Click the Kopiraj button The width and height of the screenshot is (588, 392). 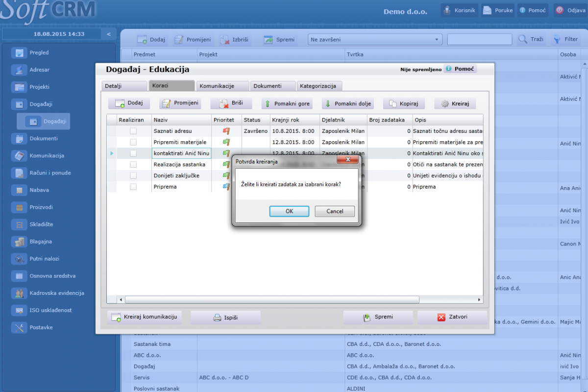click(x=404, y=103)
